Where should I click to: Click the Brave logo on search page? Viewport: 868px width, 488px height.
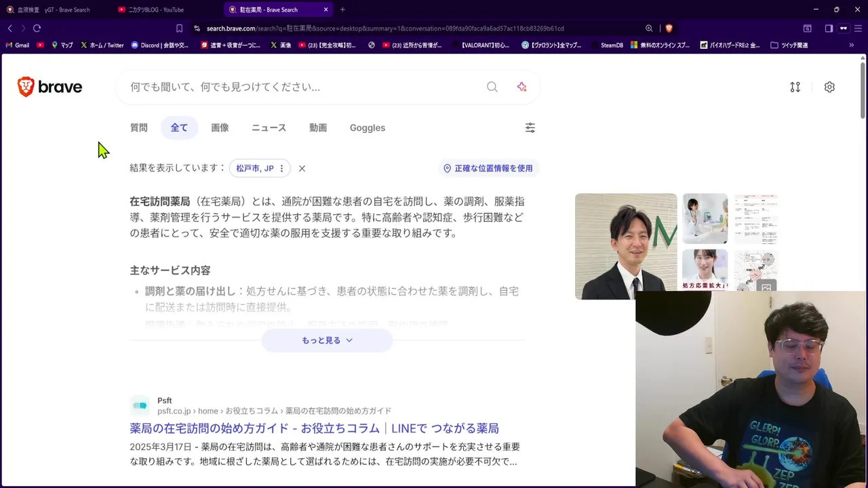[50, 87]
